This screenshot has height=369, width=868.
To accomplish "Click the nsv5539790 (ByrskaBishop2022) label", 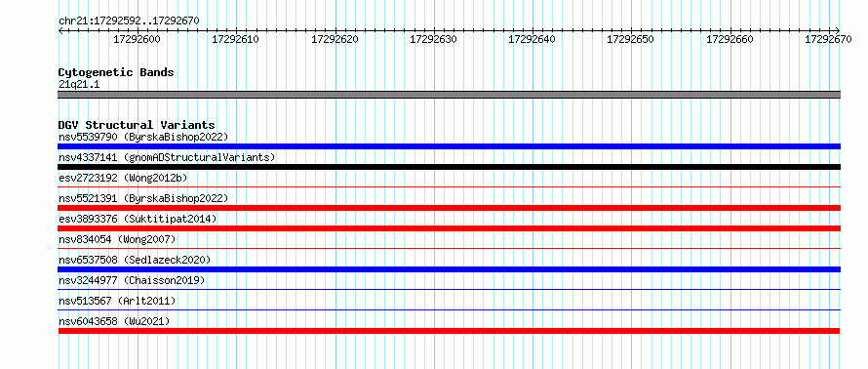I will tap(142, 137).
